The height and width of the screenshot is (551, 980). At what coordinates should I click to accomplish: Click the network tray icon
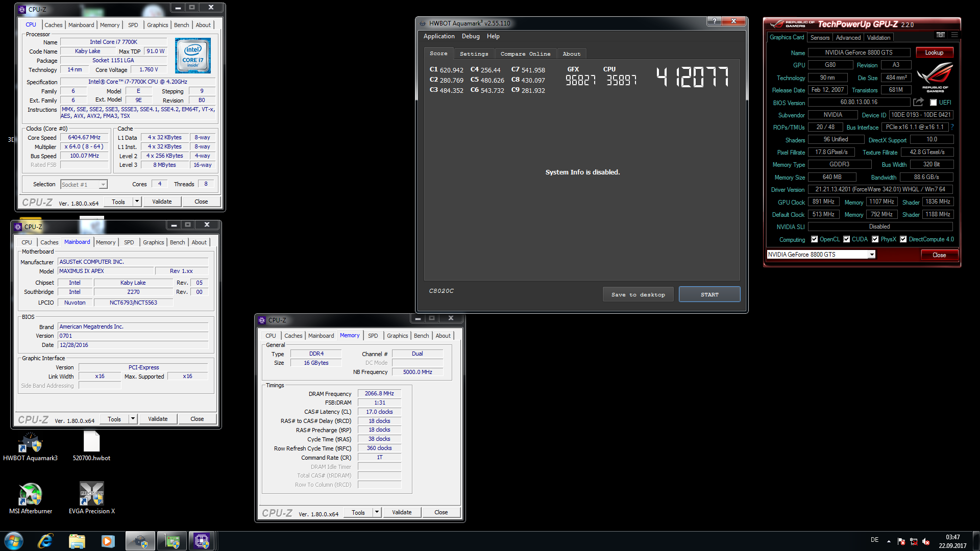(x=914, y=541)
